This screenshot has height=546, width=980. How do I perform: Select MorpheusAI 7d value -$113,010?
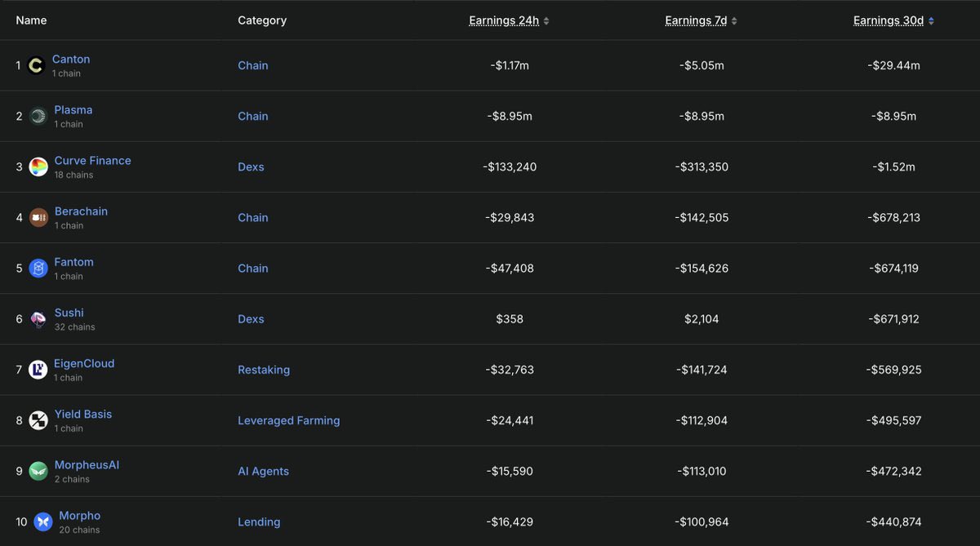coord(702,471)
